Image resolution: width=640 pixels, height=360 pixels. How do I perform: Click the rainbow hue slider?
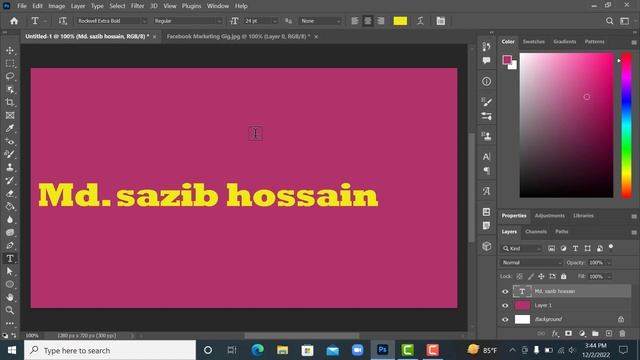(x=627, y=126)
